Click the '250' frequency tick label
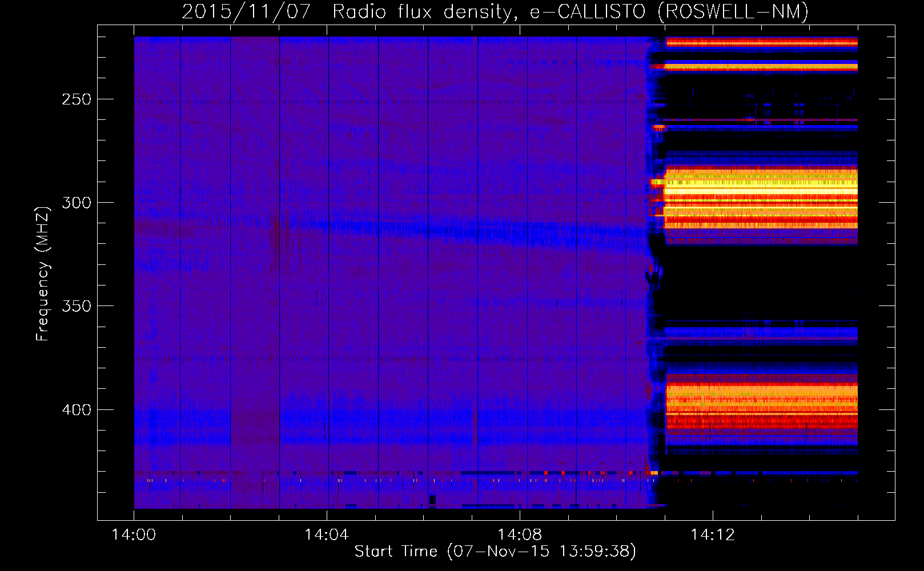Screen dimensions: 924x571 [77, 99]
